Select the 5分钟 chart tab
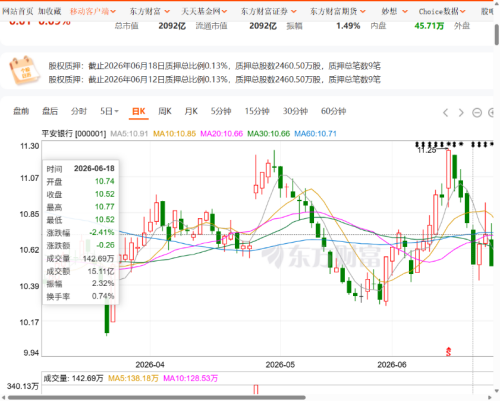Image resolution: width=500 pixels, height=401 pixels. click(221, 111)
